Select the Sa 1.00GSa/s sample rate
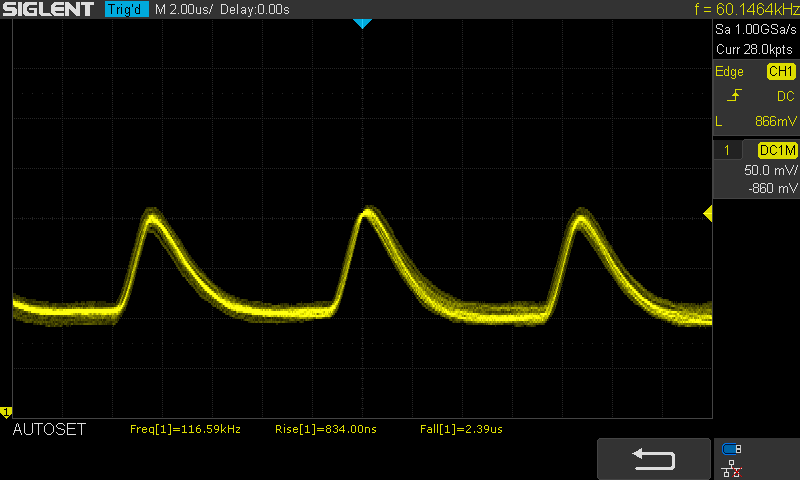The height and width of the screenshot is (480, 800). (755, 29)
